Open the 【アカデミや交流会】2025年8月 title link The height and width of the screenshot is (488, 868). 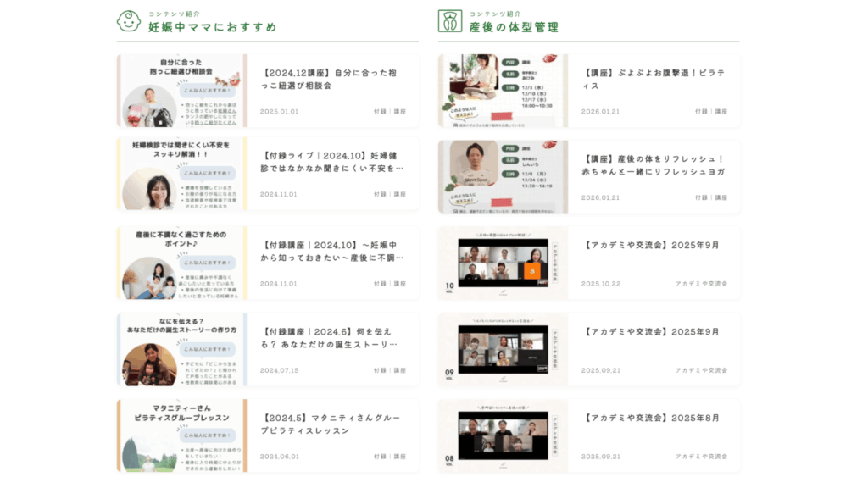click(x=652, y=418)
